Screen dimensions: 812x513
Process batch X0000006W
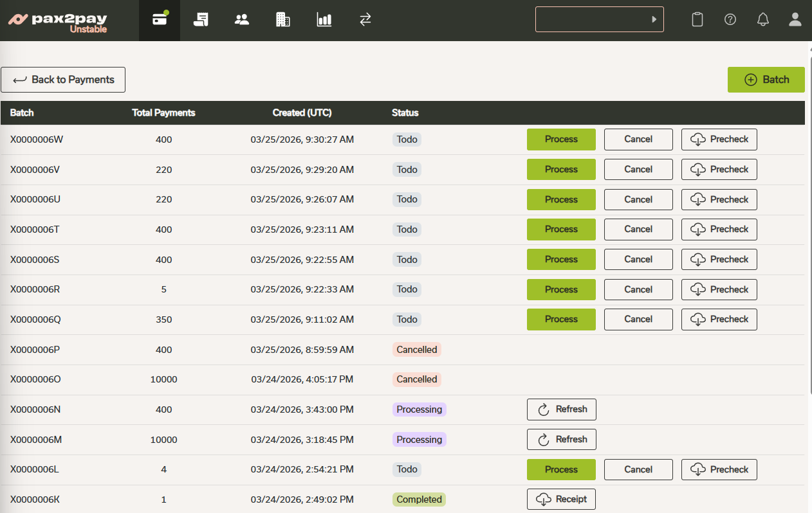click(x=561, y=139)
